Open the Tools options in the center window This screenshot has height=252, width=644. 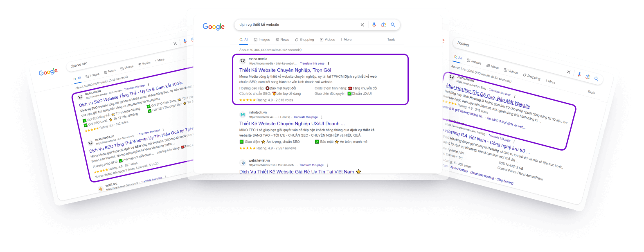tap(391, 40)
